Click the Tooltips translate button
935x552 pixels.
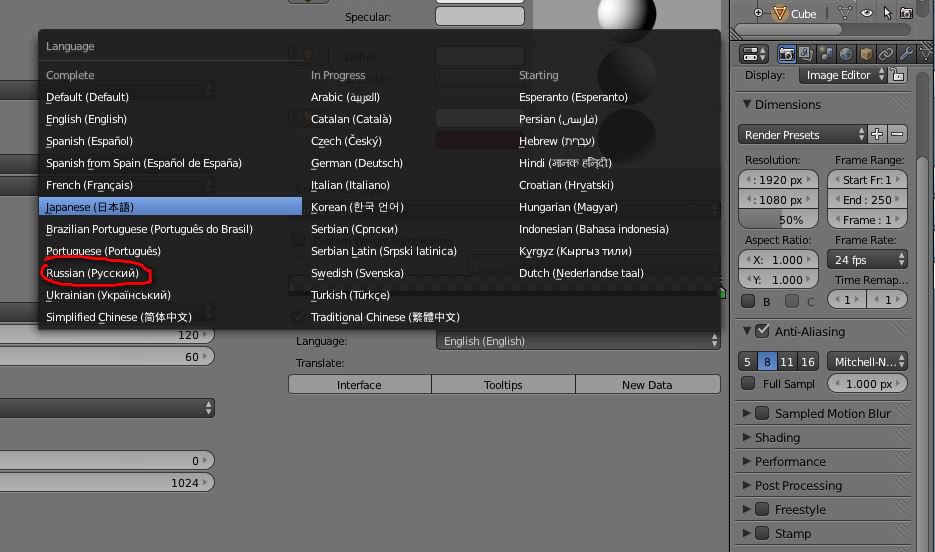(x=503, y=385)
